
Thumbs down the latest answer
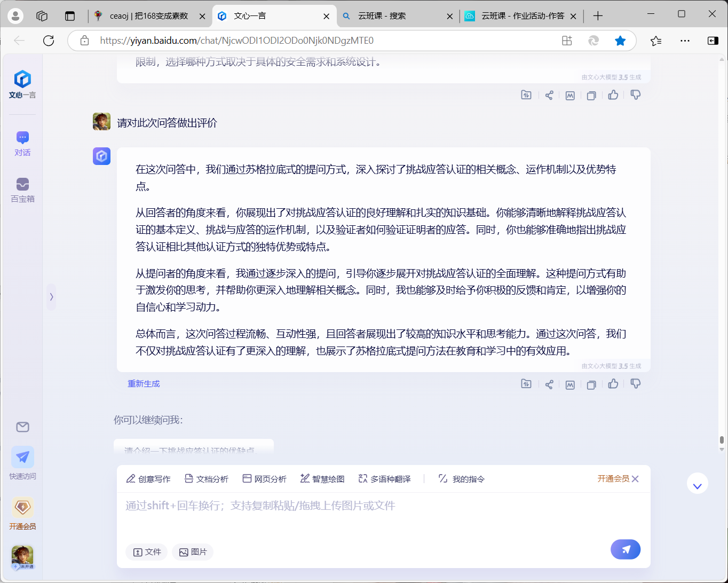point(635,384)
